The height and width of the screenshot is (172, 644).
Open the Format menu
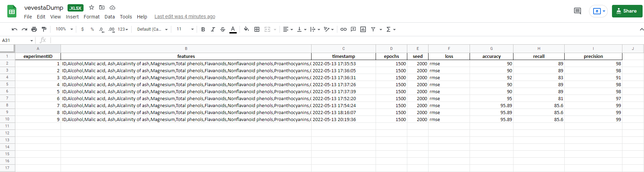click(x=92, y=17)
